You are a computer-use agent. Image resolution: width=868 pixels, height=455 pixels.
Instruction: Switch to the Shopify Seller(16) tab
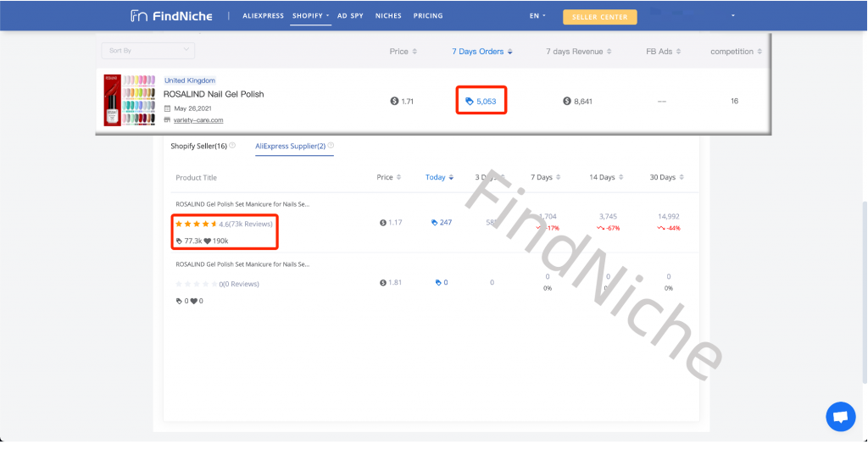coord(198,146)
